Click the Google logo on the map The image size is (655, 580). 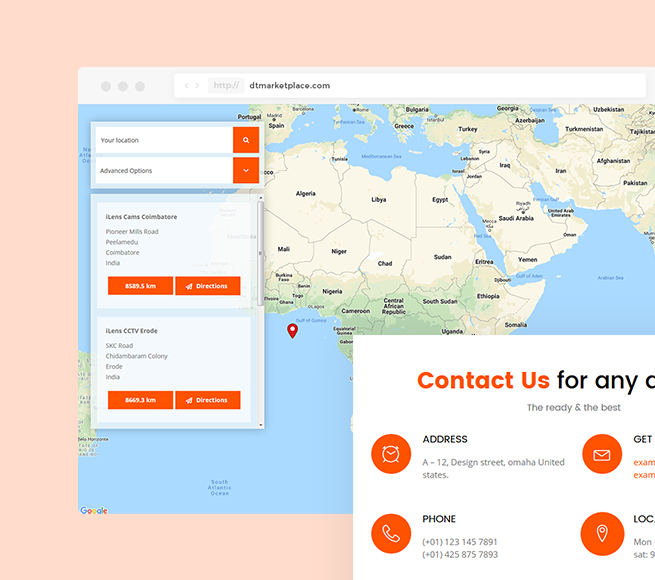(x=94, y=510)
